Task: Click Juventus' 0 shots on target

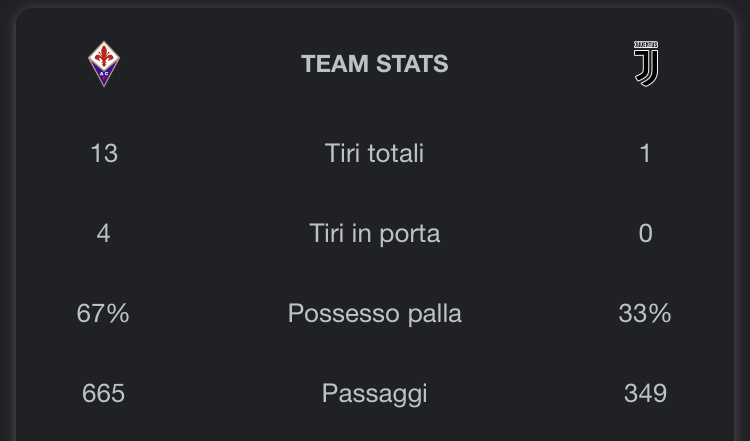Action: 645,233
